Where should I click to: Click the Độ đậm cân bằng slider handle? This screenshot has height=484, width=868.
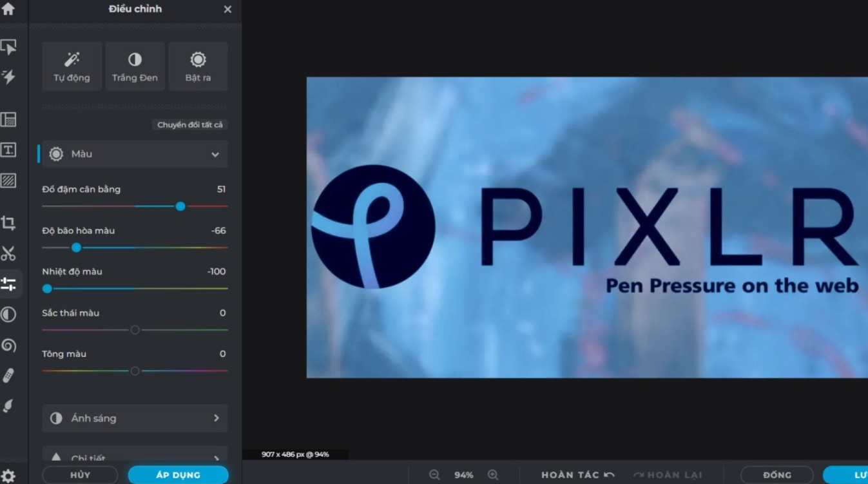tap(180, 206)
